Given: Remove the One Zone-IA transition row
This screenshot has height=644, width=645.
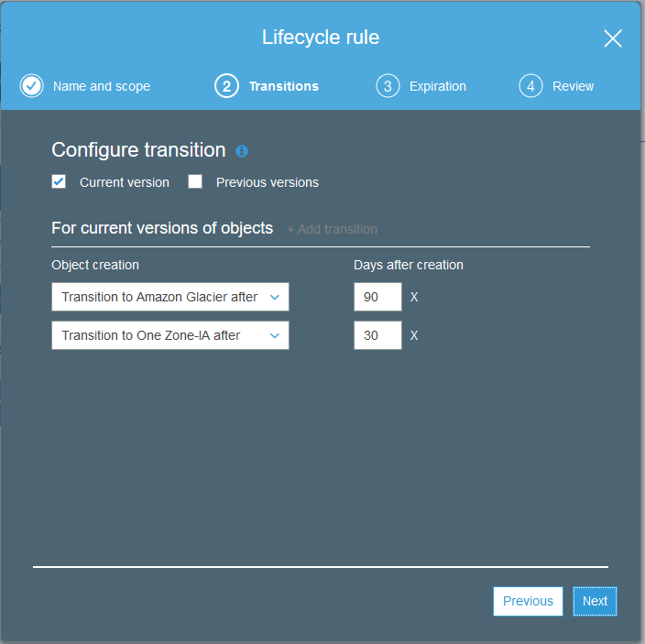Looking at the screenshot, I should (414, 335).
